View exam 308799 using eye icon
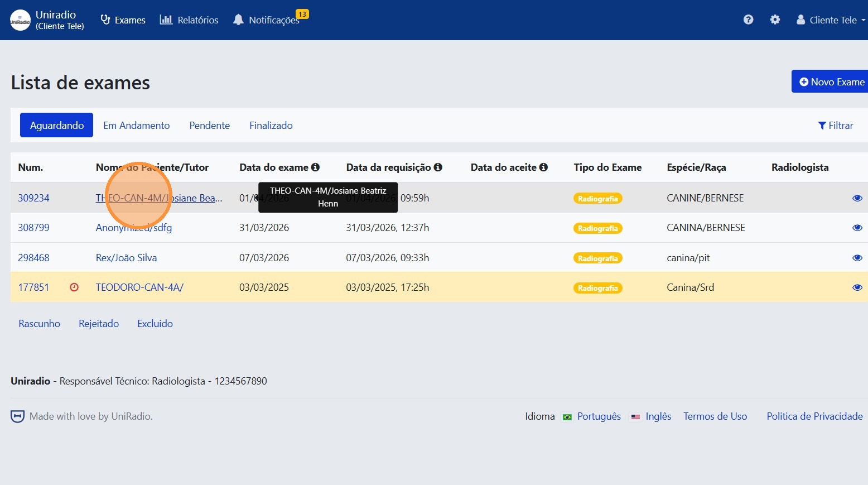868x485 pixels. click(x=857, y=228)
